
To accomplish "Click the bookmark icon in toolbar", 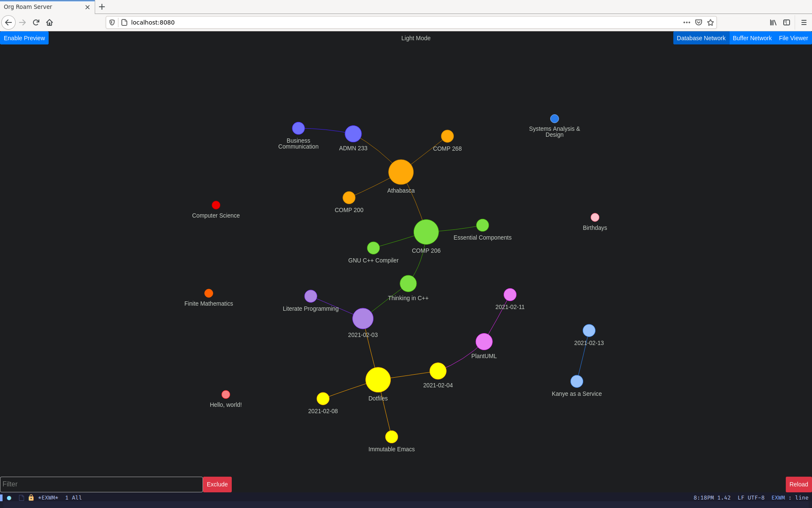I will [710, 22].
